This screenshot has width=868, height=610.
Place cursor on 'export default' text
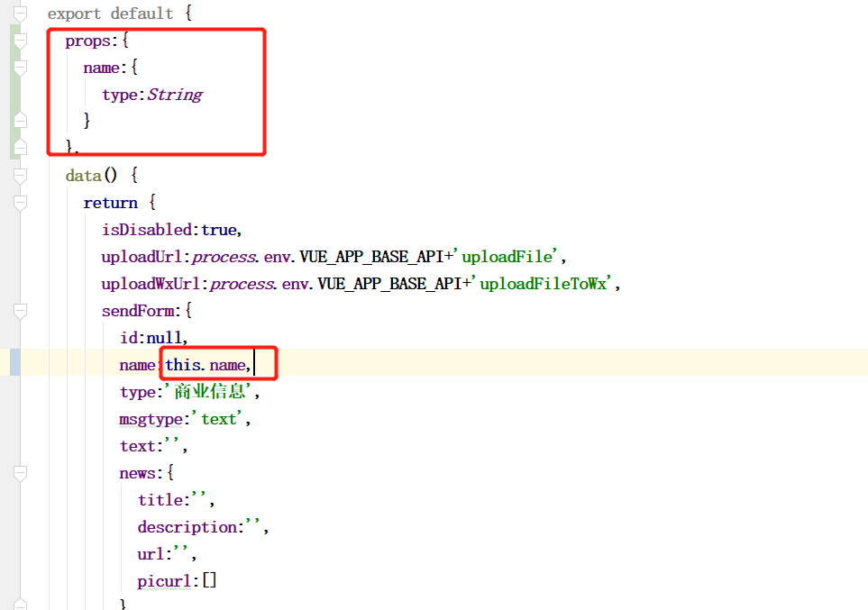coord(110,14)
